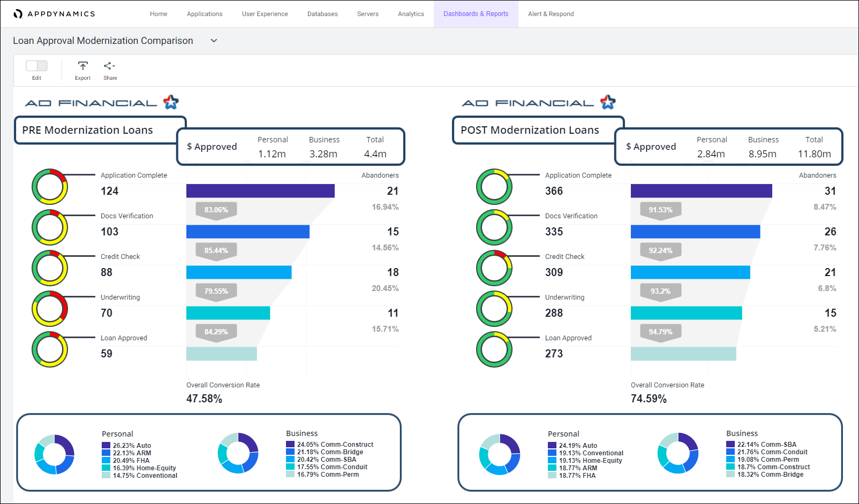Open the Share dropdown arrow menu

pos(114,66)
